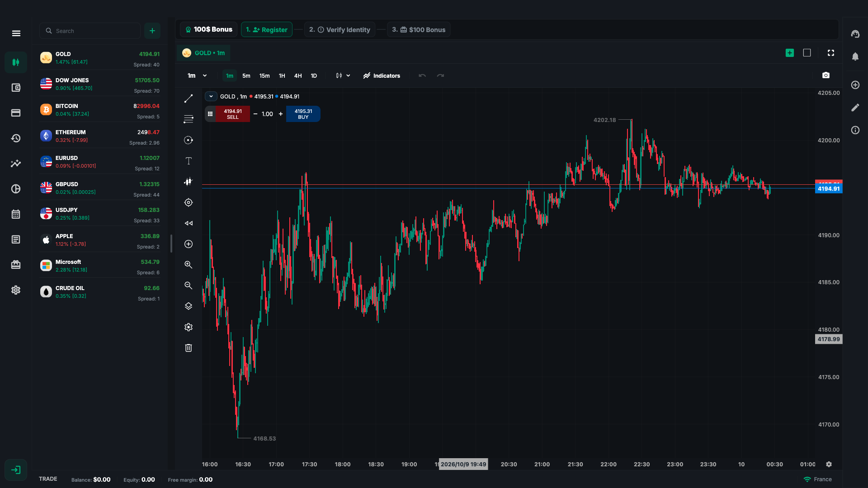Click the GOLD 1m chart tab
The image size is (868, 488).
point(203,53)
